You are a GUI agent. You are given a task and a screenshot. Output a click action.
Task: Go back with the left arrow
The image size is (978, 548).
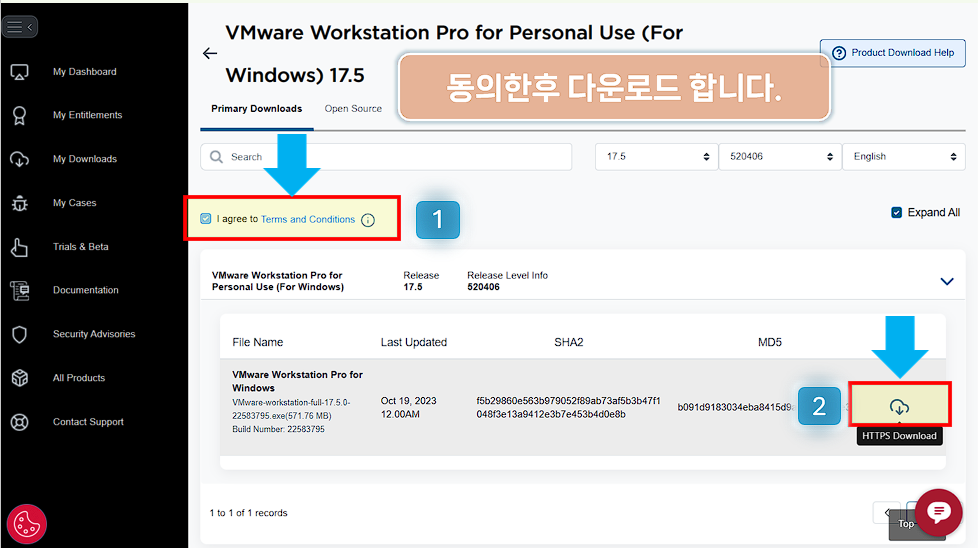point(210,54)
